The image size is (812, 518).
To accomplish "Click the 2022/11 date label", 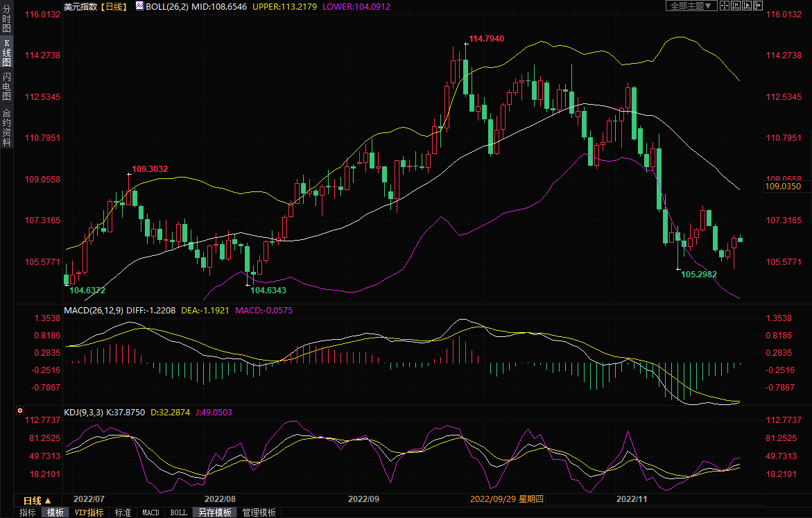I will [x=632, y=499].
